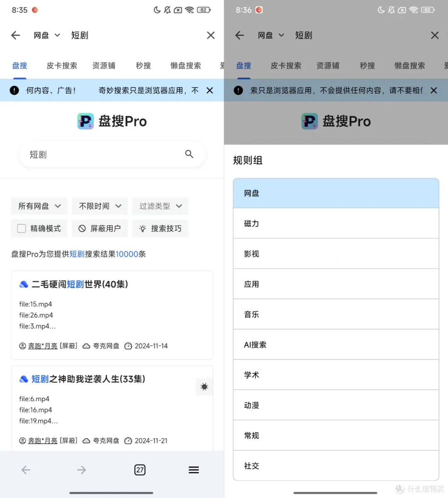Clear search with X in right screen header
This screenshot has height=498, width=448.
pyautogui.click(x=435, y=35)
